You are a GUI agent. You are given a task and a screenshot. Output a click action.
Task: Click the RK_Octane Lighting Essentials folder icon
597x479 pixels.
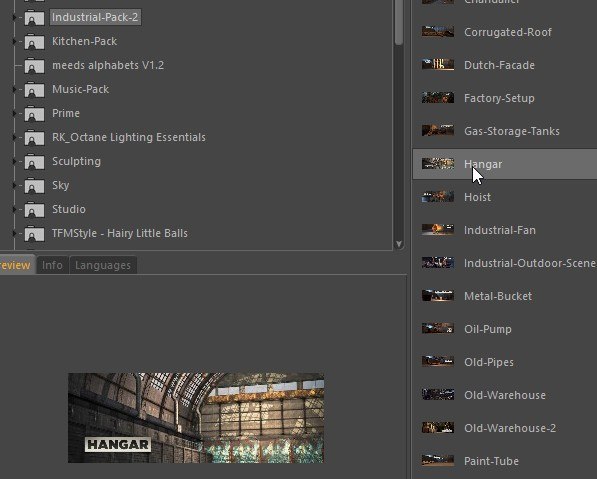pos(34,137)
